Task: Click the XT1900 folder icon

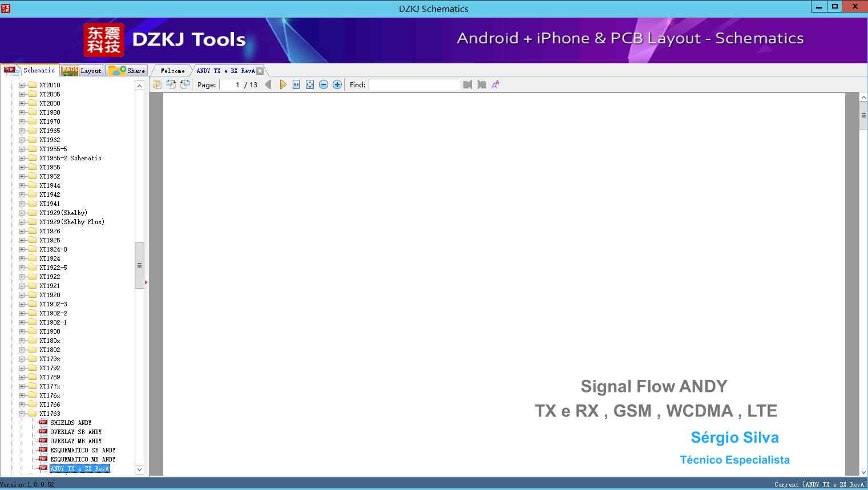Action: coord(33,331)
